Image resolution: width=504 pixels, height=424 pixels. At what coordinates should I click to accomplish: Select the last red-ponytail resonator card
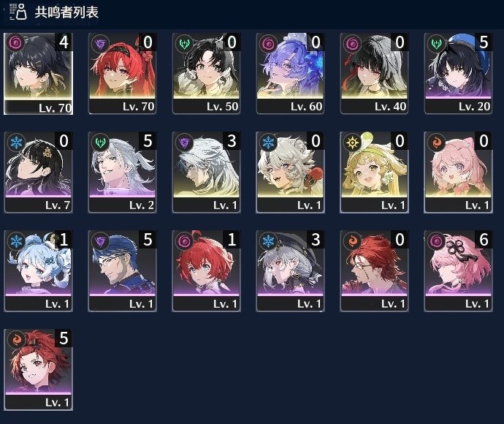coord(38,370)
